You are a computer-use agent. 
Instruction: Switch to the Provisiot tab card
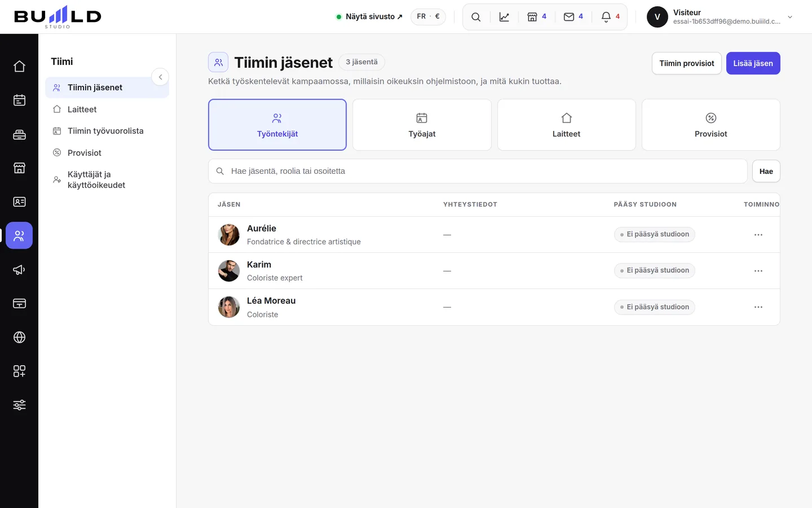pyautogui.click(x=711, y=125)
